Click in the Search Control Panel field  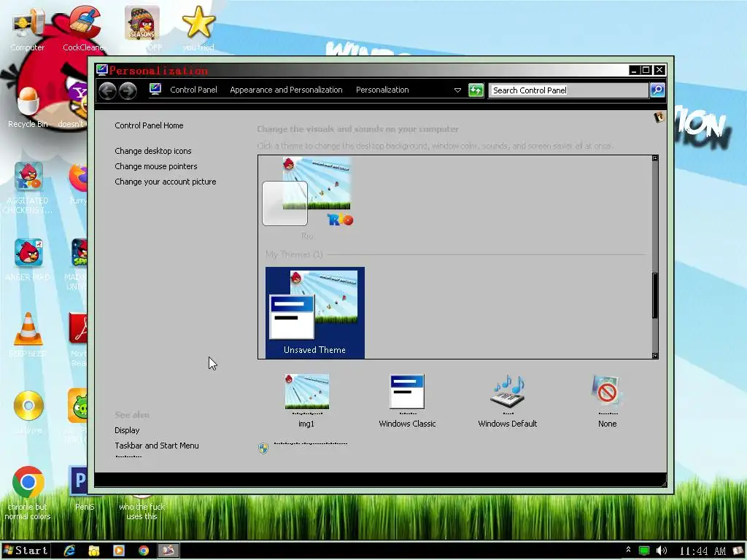coord(568,90)
